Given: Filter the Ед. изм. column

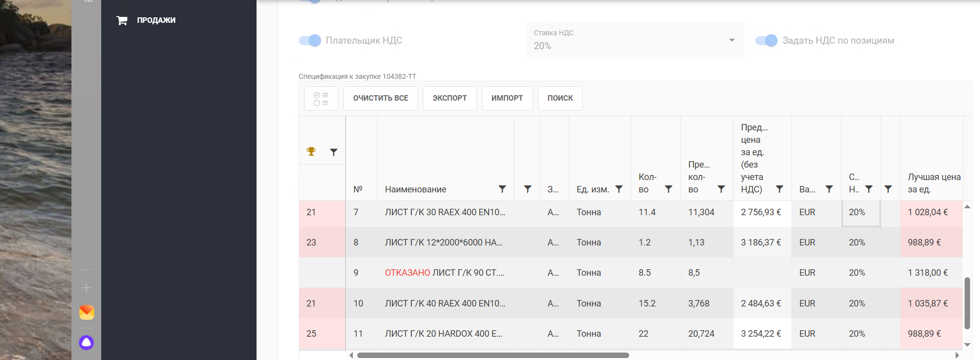Looking at the screenshot, I should point(619,189).
